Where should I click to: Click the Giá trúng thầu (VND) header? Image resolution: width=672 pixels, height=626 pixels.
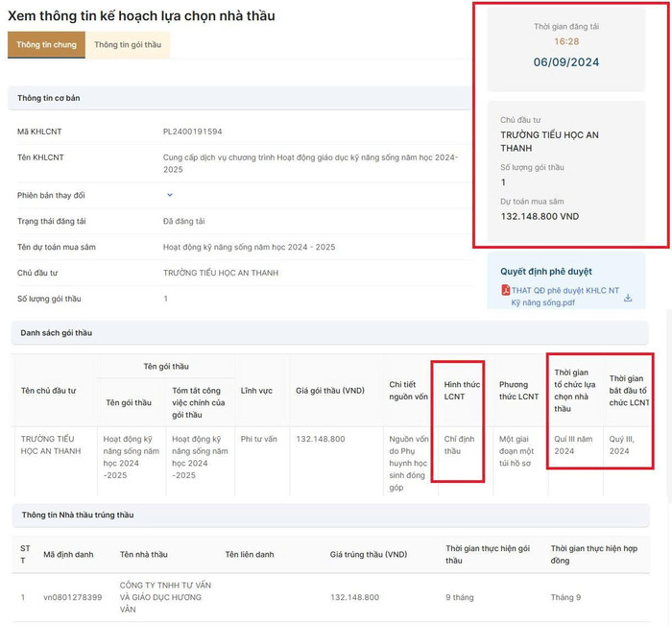[369, 554]
